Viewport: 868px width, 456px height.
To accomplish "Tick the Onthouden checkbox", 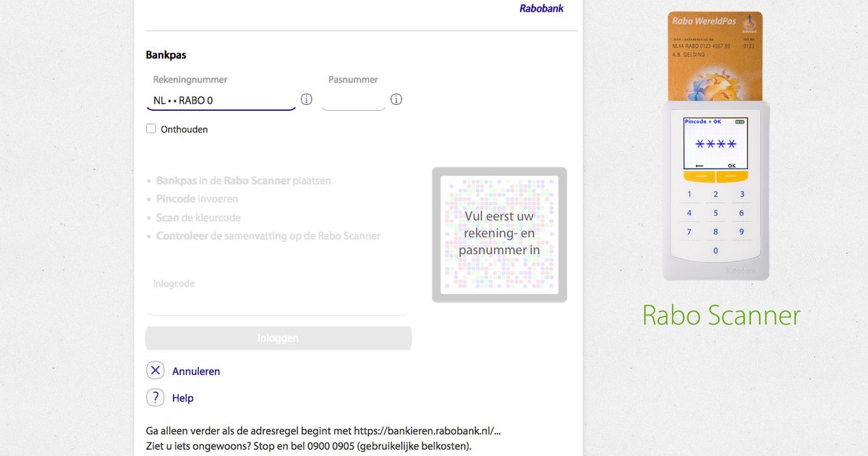I will (x=151, y=129).
